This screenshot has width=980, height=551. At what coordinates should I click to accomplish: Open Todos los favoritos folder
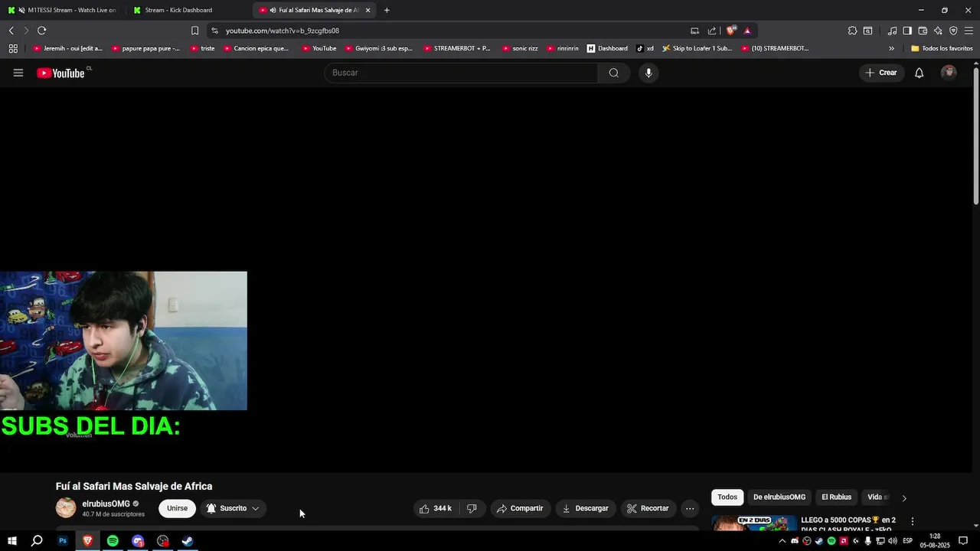tap(942, 48)
